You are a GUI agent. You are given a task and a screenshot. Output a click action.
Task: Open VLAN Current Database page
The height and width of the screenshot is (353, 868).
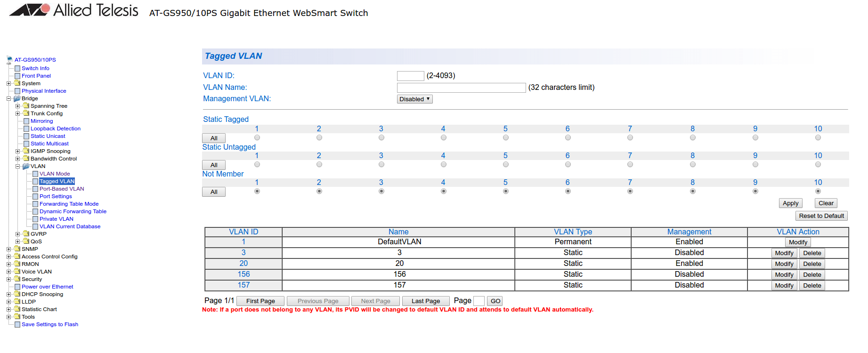click(x=70, y=226)
